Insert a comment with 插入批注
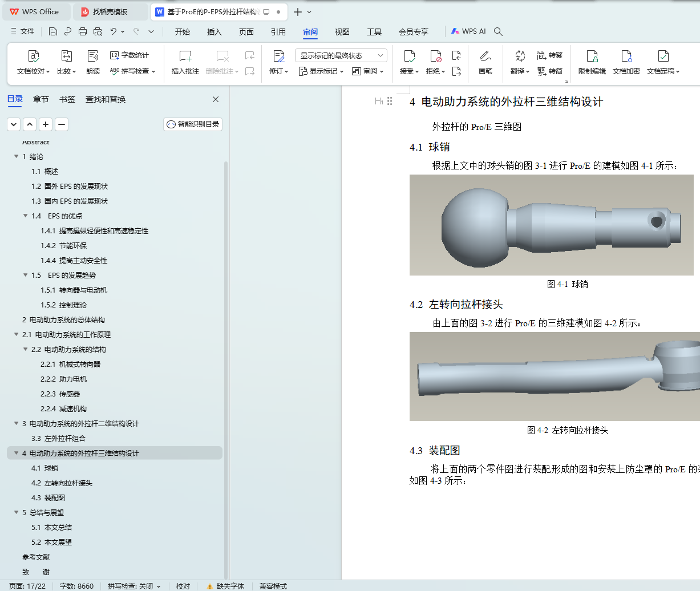This screenshot has height=591, width=700. click(185, 63)
